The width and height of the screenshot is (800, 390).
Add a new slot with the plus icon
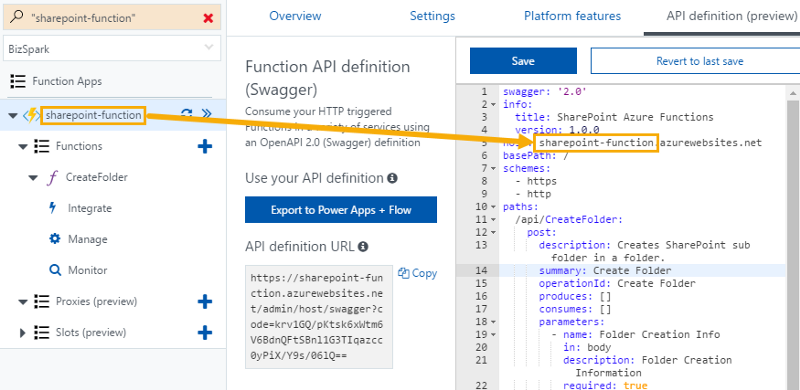point(205,333)
